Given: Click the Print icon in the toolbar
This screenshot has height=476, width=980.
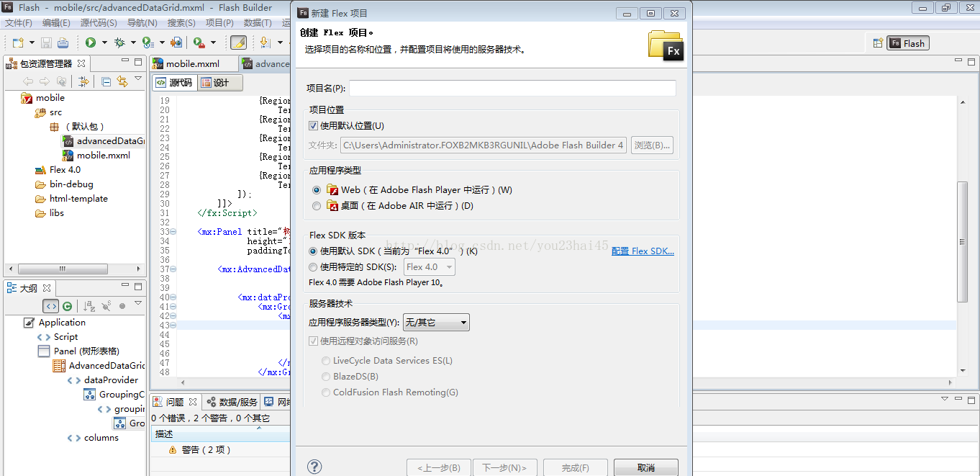Looking at the screenshot, I should tap(63, 43).
